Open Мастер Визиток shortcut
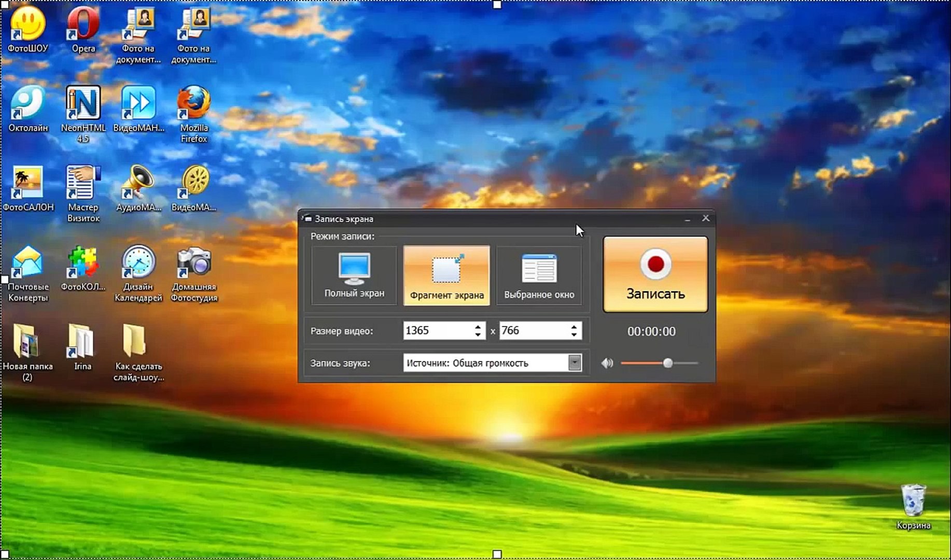The image size is (951, 560). (83, 194)
